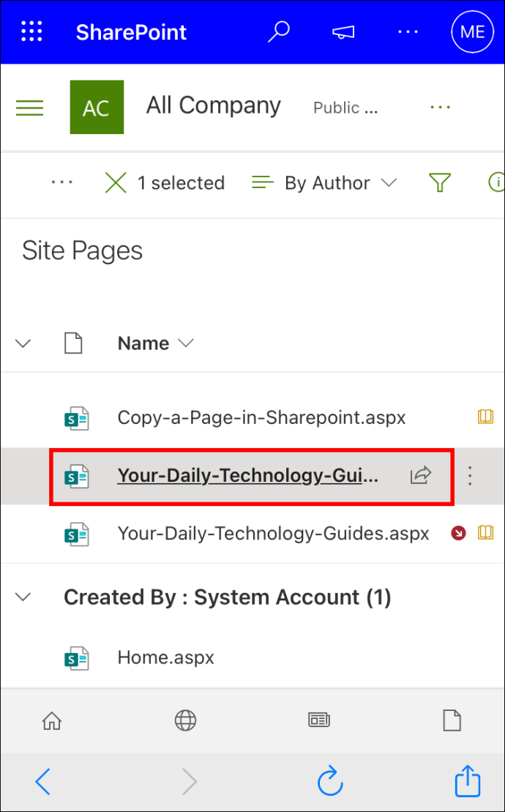Tap the search magnifier in SharePoint header
The height and width of the screenshot is (812, 505).
[x=279, y=32]
